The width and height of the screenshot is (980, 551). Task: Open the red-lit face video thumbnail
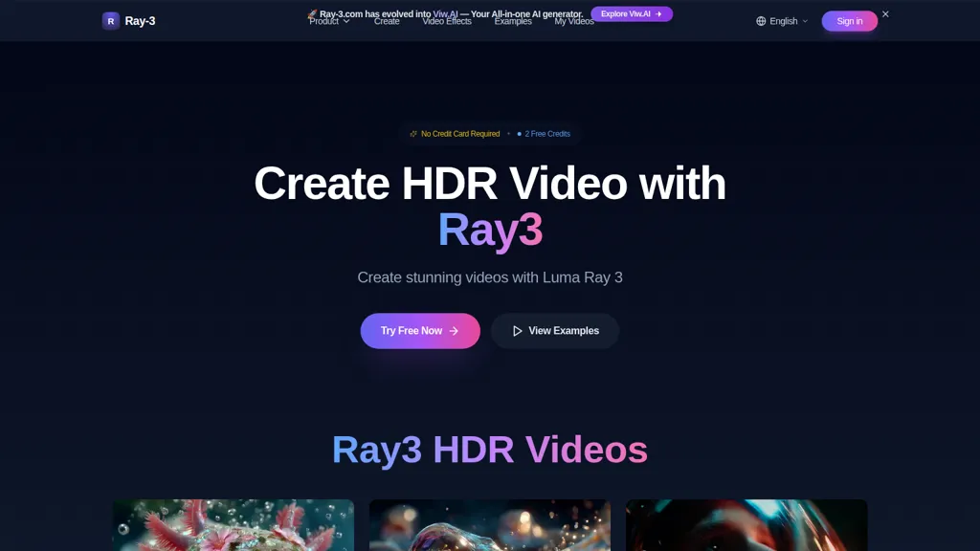[746, 525]
